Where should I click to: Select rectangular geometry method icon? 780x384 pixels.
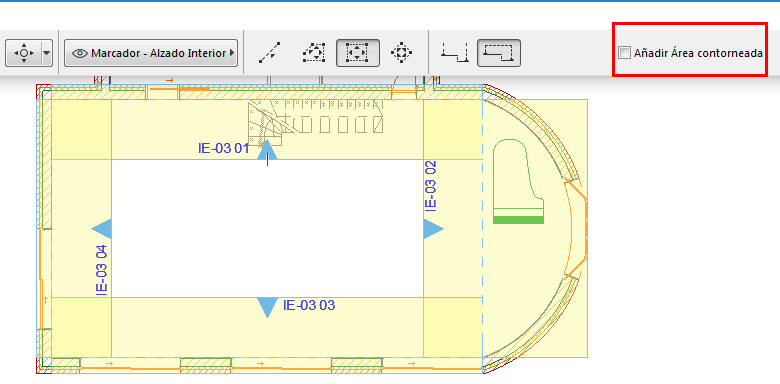tap(358, 53)
